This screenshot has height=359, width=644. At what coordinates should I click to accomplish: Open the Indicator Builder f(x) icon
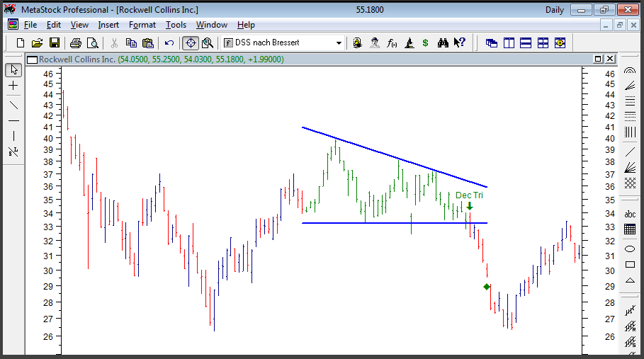point(392,42)
